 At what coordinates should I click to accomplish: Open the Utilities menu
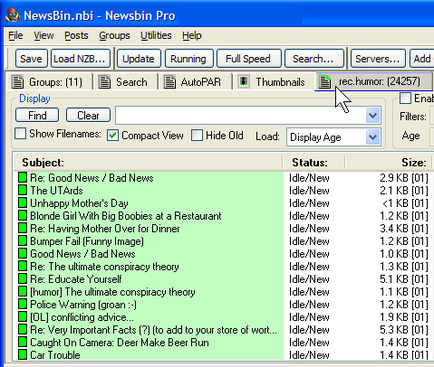(x=156, y=35)
